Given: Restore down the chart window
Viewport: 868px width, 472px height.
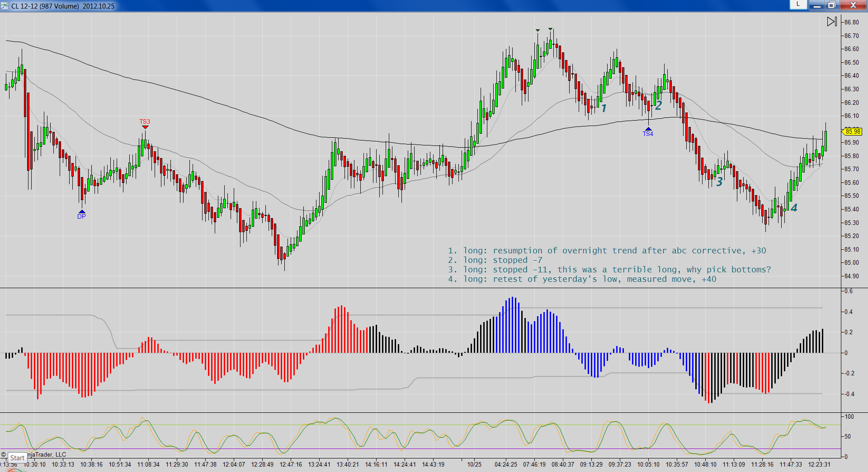Looking at the screenshot, I should point(832,5).
